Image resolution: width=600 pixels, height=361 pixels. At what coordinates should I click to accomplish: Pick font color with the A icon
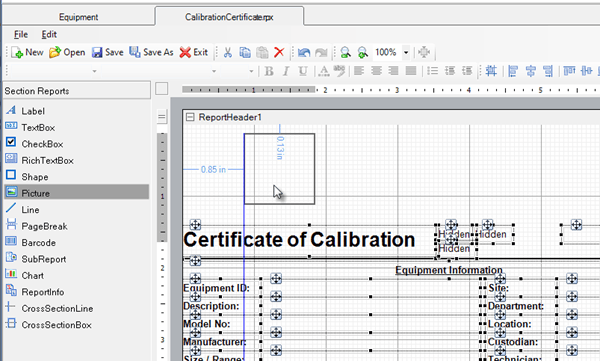[x=324, y=71]
